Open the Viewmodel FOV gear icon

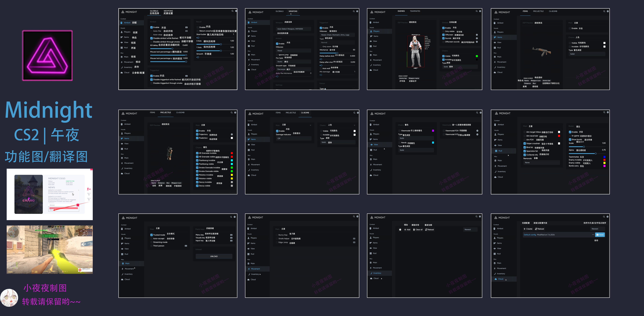point(477,131)
